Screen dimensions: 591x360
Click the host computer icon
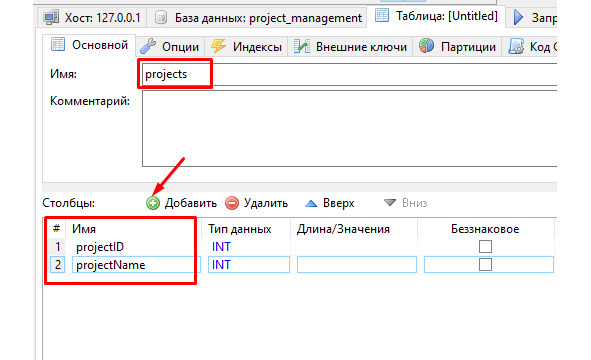tap(51, 18)
